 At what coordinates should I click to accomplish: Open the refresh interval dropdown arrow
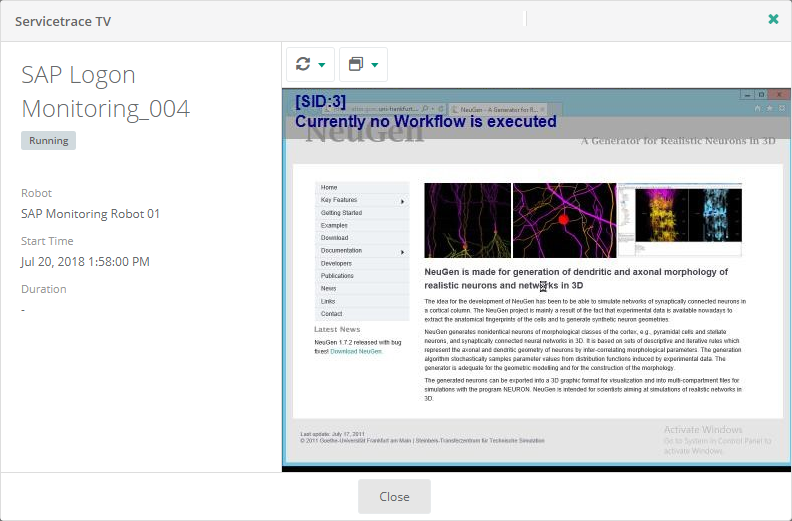pos(322,65)
